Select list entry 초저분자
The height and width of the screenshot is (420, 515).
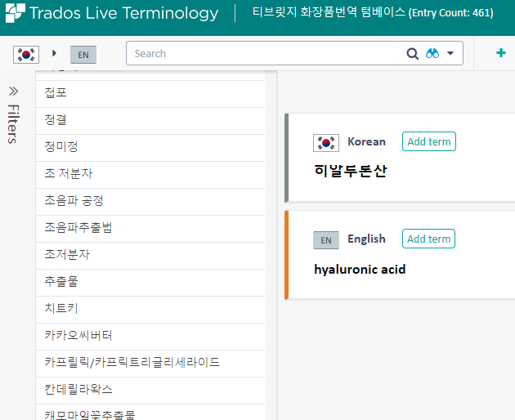pyautogui.click(x=150, y=255)
